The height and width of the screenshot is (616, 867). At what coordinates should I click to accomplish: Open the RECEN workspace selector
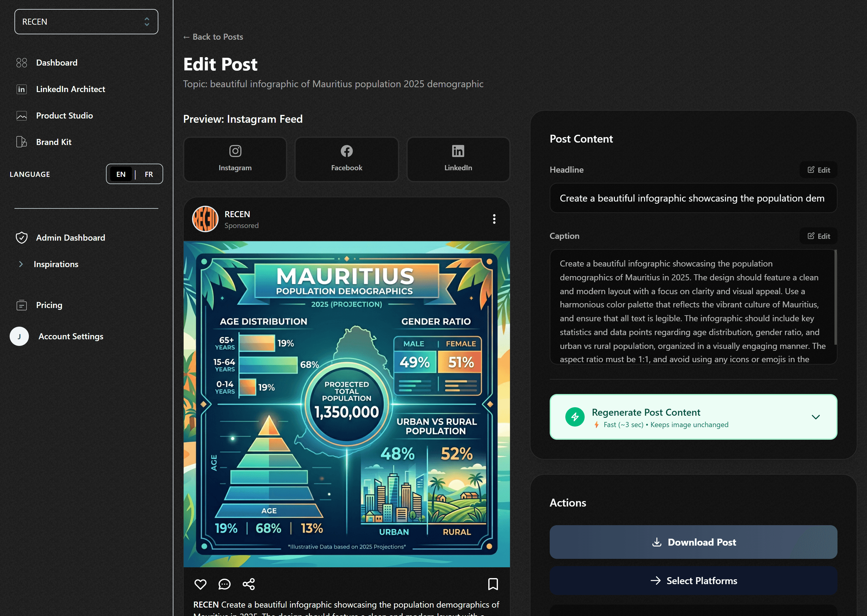[86, 22]
